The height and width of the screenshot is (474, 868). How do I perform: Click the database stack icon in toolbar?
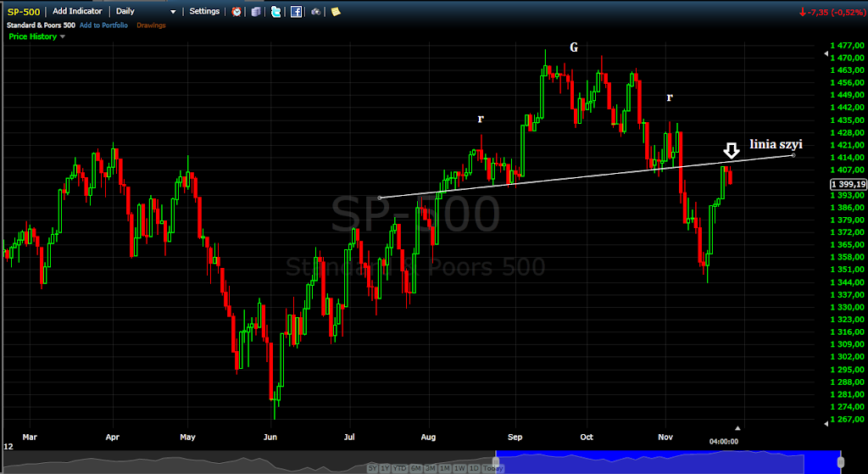(x=255, y=12)
